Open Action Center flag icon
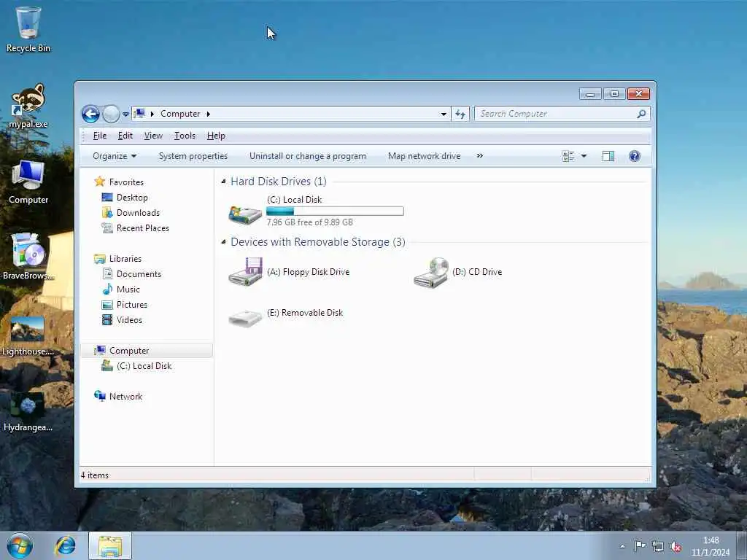 pyautogui.click(x=640, y=546)
